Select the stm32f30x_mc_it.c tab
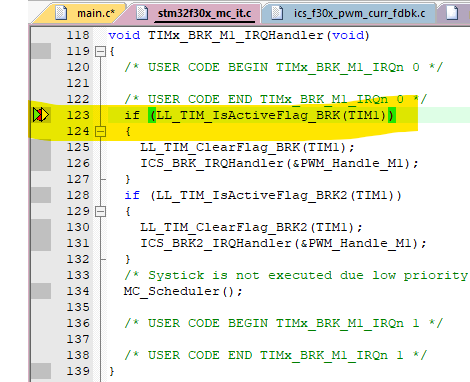Screen dimensions: 470x382 (204, 13)
